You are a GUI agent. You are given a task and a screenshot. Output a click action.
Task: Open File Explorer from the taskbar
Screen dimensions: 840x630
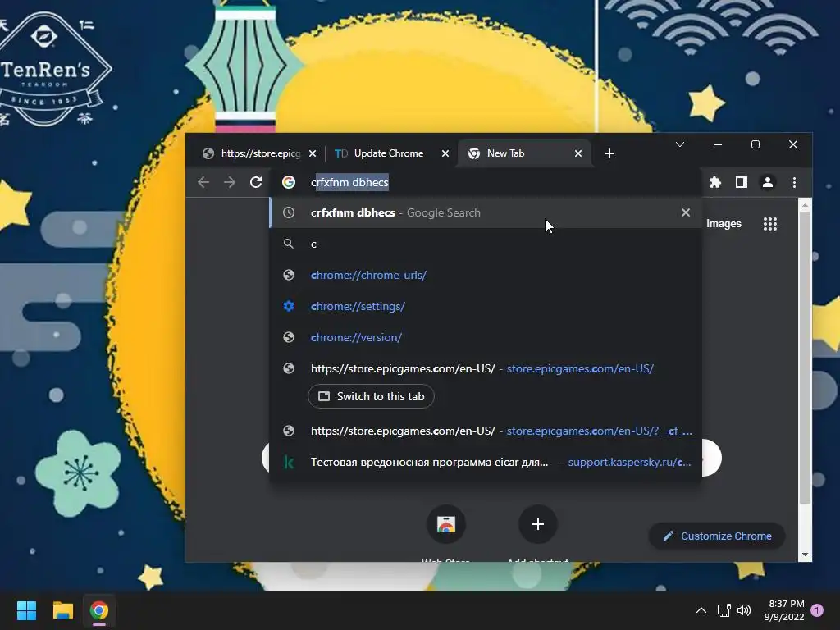(x=62, y=610)
